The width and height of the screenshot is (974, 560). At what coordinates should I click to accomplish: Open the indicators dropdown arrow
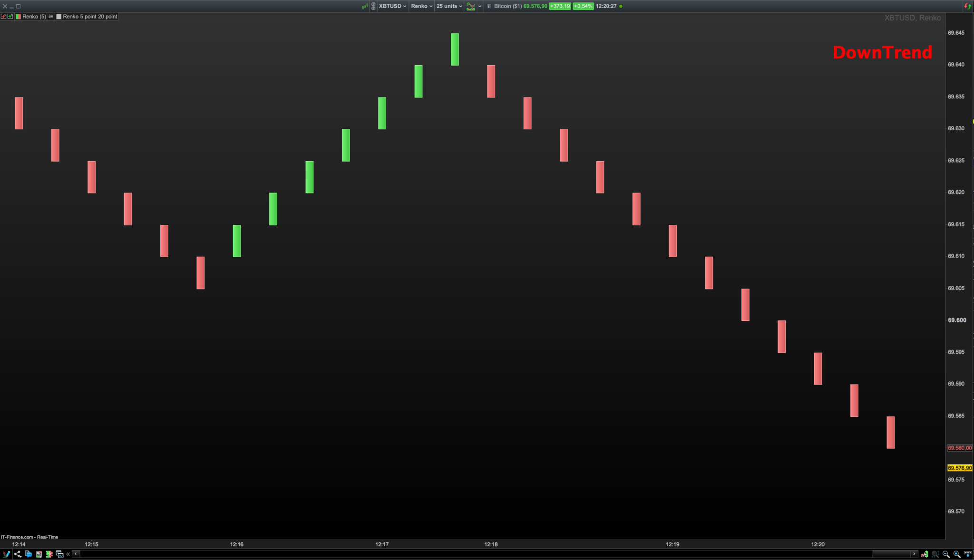click(479, 6)
